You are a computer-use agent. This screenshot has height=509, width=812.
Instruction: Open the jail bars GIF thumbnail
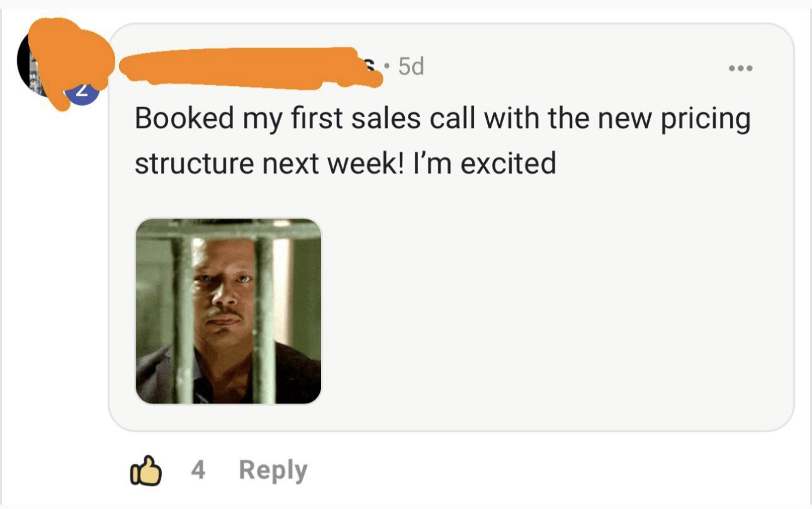coord(228,311)
